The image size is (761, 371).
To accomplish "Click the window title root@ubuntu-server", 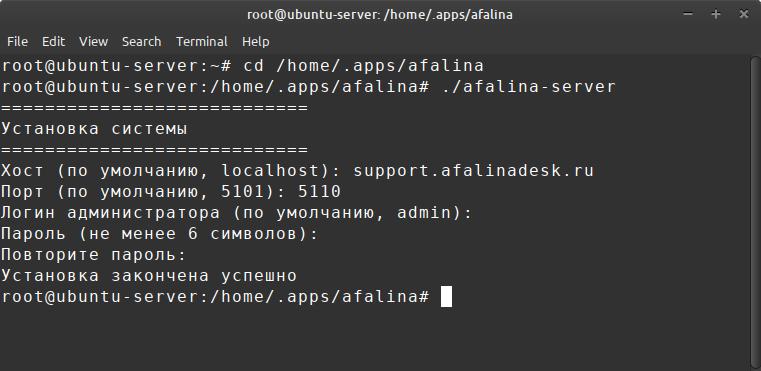I will tap(380, 15).
